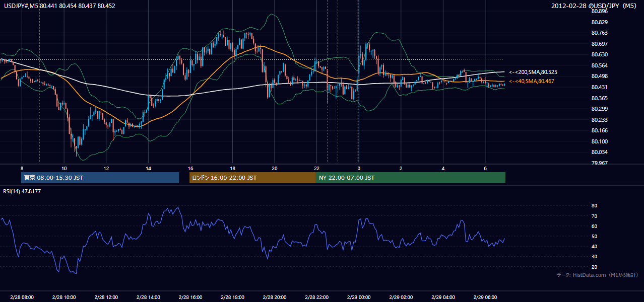Click hour label 0 under price chart
644x302 pixels.
[359, 168]
